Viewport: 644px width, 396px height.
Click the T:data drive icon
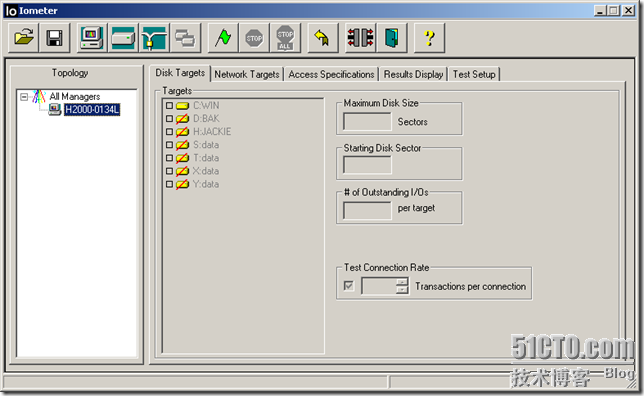[182, 158]
